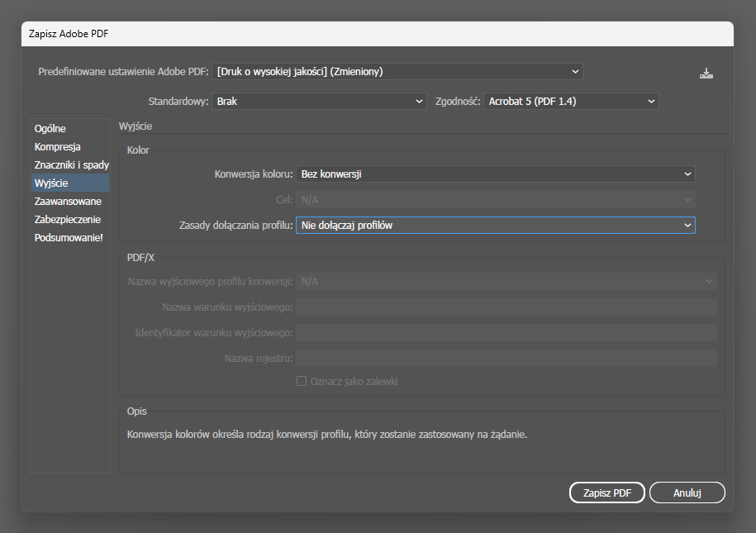Open the Adobe PDF preset dropdown
756x533 pixels.
(x=397, y=72)
